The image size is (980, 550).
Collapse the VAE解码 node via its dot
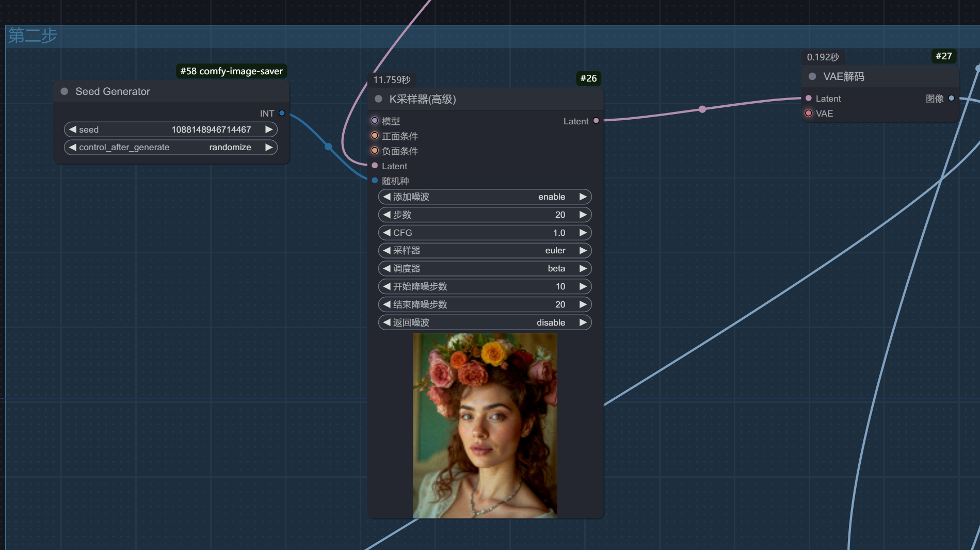coord(812,76)
